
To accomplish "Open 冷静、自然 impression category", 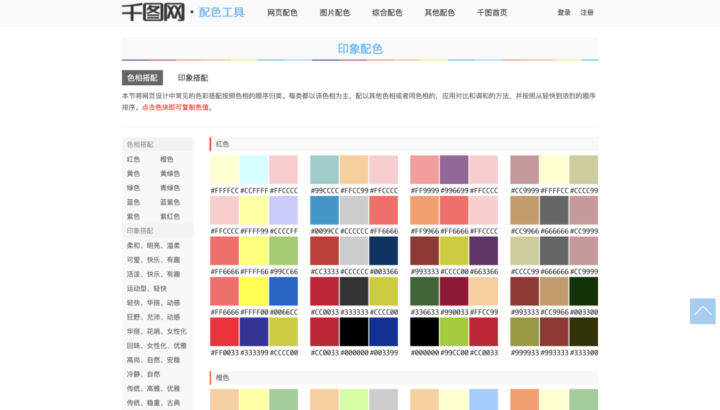I will [143, 374].
